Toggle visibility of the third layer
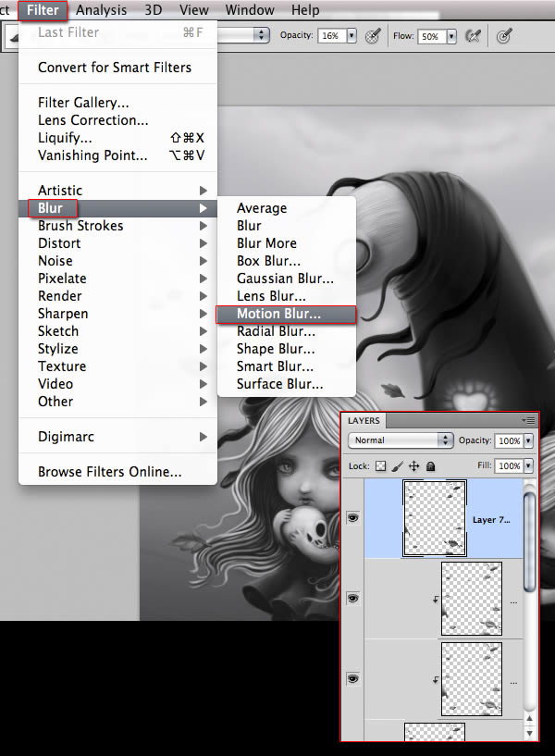This screenshot has width=555, height=756. pos(353,679)
